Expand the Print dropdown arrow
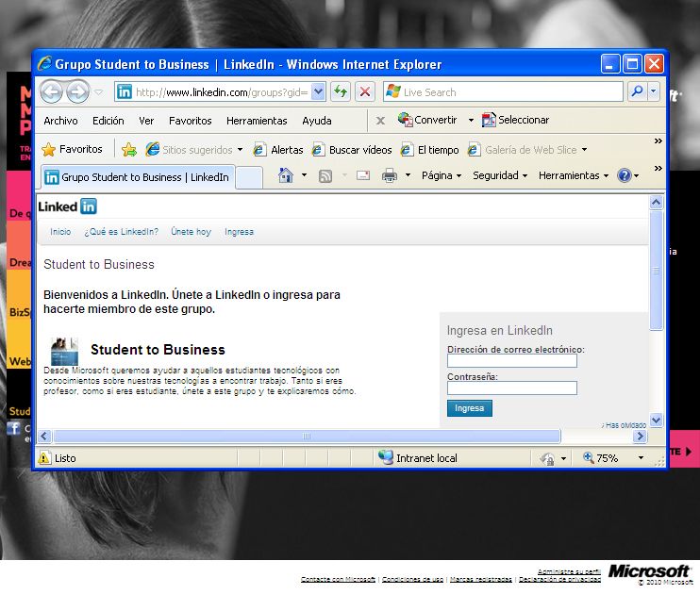This screenshot has height=594, width=700. (408, 175)
